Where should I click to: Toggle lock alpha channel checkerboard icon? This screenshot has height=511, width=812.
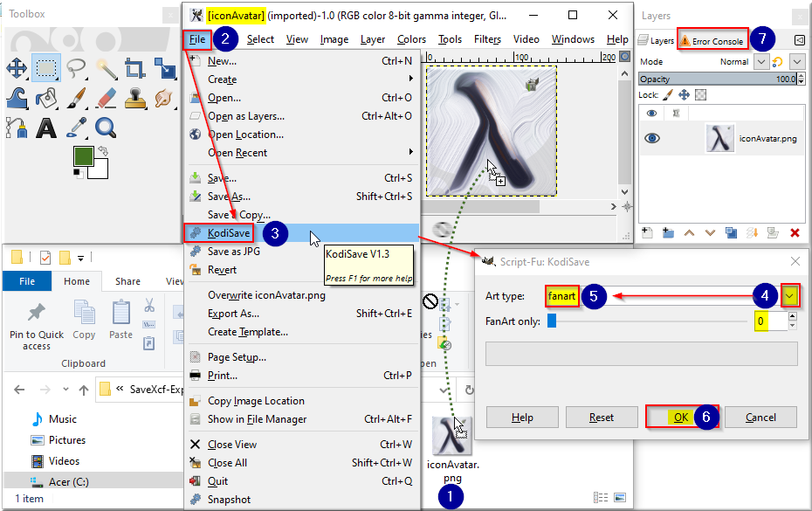[x=700, y=95]
